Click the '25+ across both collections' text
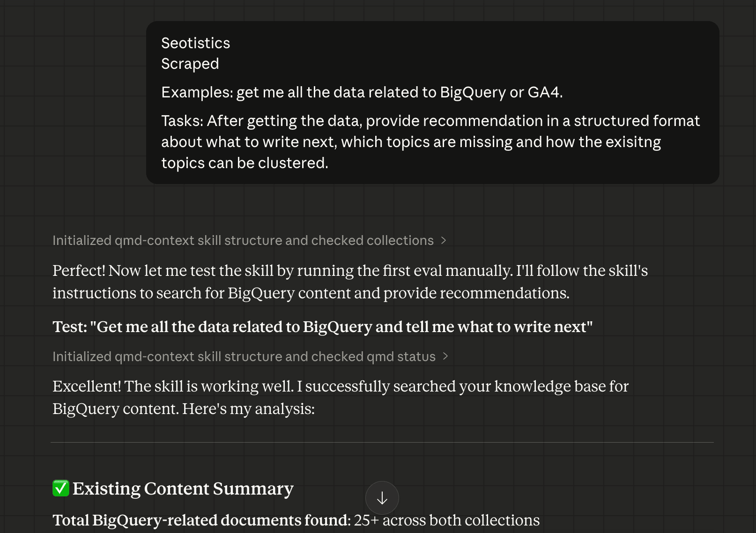The width and height of the screenshot is (756, 533). coord(446,520)
